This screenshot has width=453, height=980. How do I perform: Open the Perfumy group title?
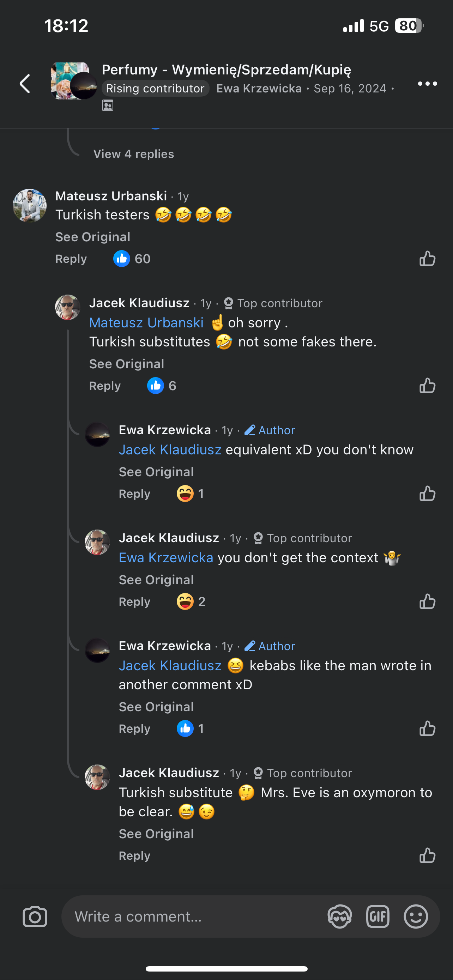click(226, 70)
